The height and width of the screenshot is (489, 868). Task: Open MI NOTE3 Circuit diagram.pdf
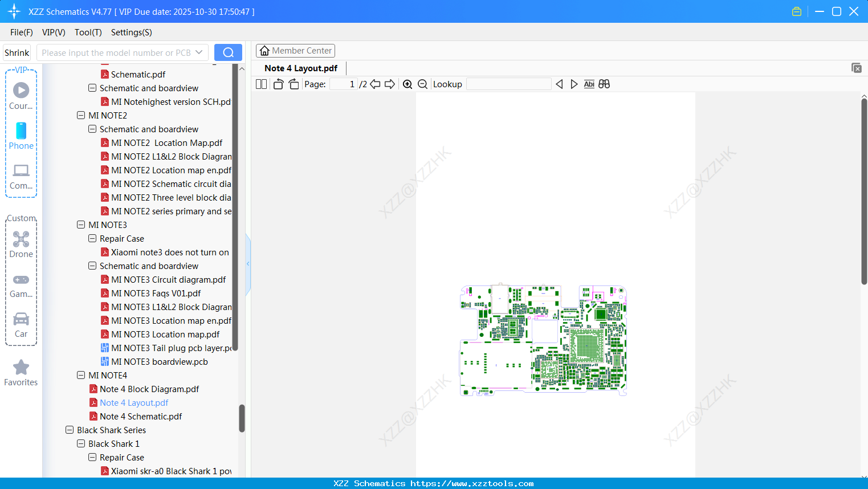tap(164, 279)
